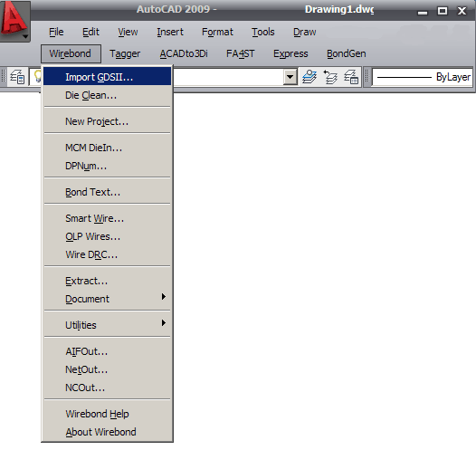
Task: Maximize the AutoCAD window
Action: tap(442, 11)
